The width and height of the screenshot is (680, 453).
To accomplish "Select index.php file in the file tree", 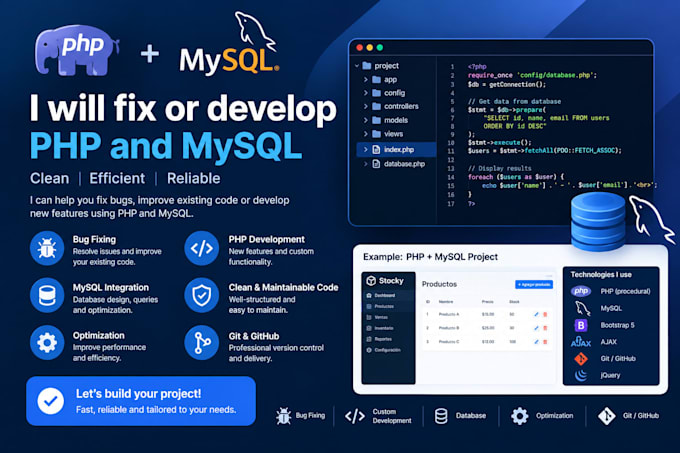I will pyautogui.click(x=396, y=150).
